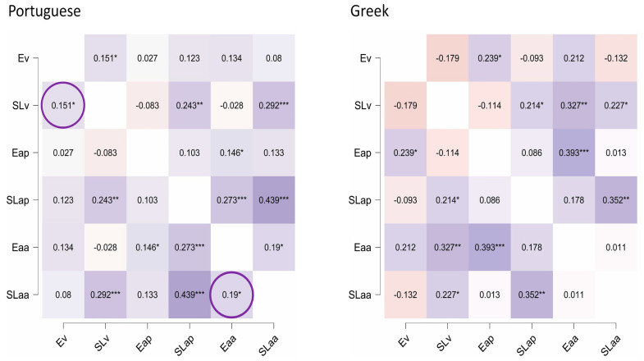Click the Ev x-axis label under Portuguese chart
The image size is (644, 361).
point(62,340)
